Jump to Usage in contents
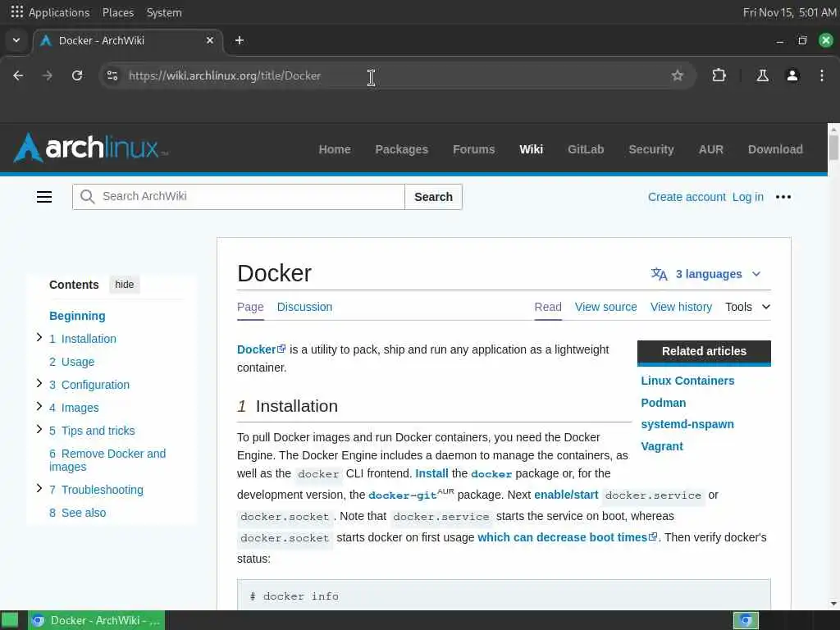The height and width of the screenshot is (630, 840). [x=72, y=362]
